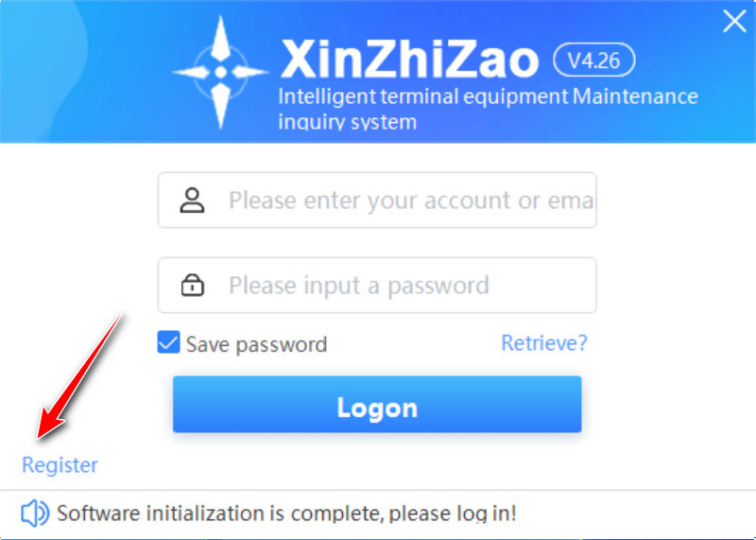Click the 'inquiry system' subtitle line
756x540 pixels.
(347, 122)
